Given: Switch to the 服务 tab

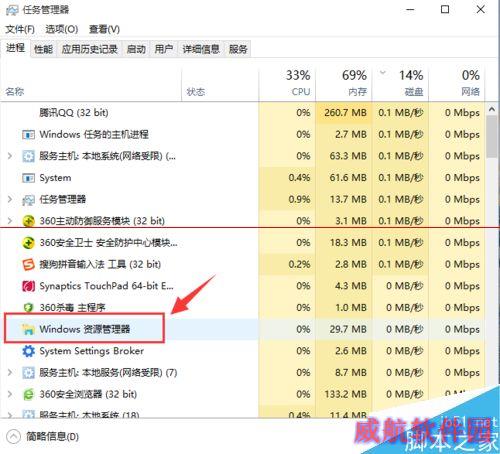Looking at the screenshot, I should (x=238, y=49).
